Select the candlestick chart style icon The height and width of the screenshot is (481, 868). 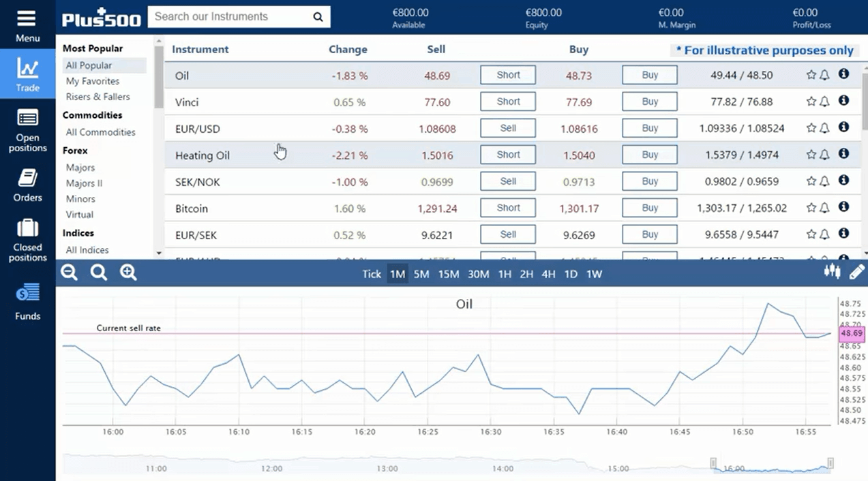click(832, 271)
